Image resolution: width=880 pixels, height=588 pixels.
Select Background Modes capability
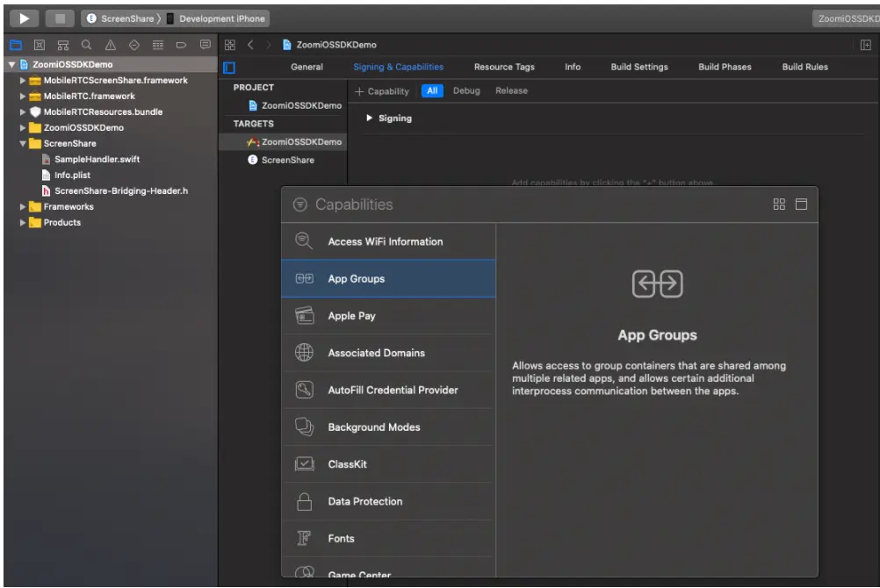pos(373,427)
